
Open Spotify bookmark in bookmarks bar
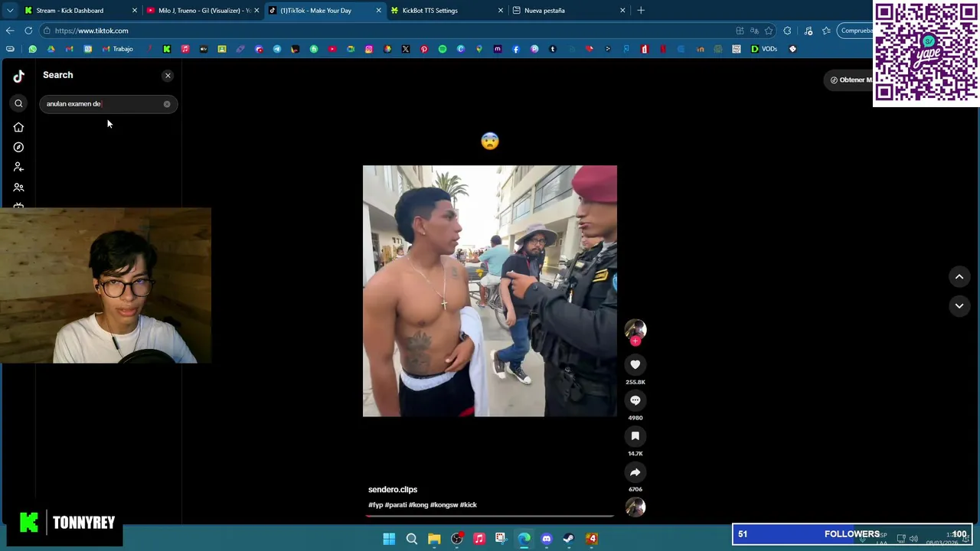[x=443, y=49]
